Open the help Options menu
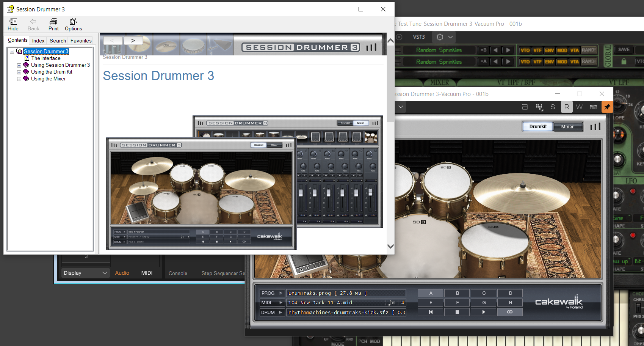This screenshot has width=644, height=346. (x=73, y=24)
